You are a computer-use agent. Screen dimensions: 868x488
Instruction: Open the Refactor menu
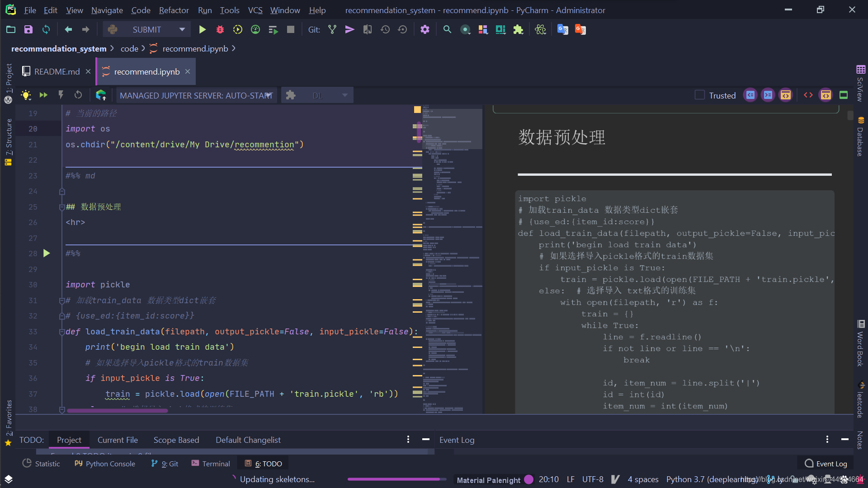coord(174,10)
